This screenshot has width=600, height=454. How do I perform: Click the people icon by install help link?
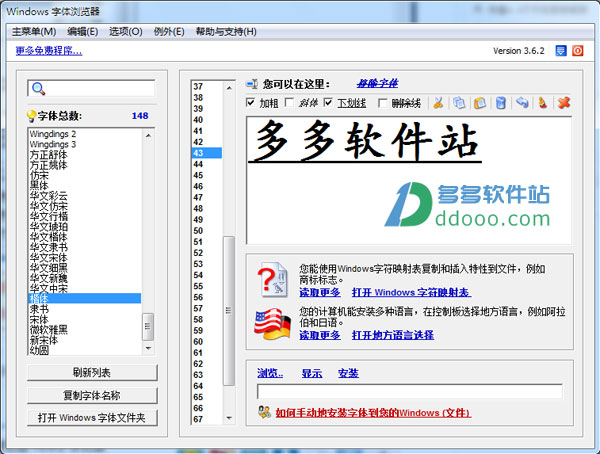tap(264, 412)
